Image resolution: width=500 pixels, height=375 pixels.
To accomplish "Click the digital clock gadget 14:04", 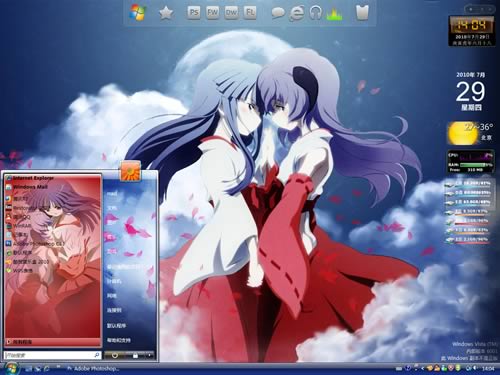I will click(471, 30).
